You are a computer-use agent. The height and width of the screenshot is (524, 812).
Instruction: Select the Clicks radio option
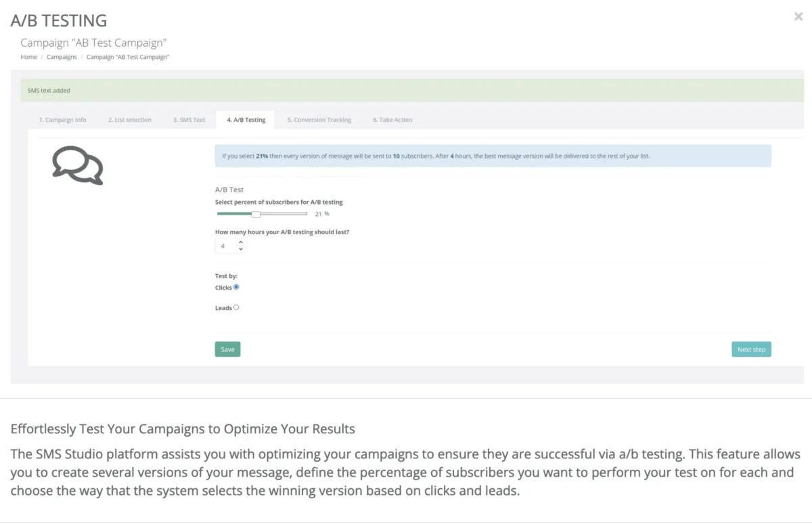tap(236, 287)
